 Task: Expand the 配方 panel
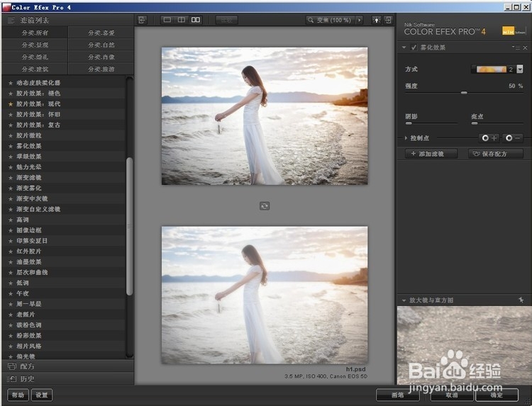coord(68,366)
